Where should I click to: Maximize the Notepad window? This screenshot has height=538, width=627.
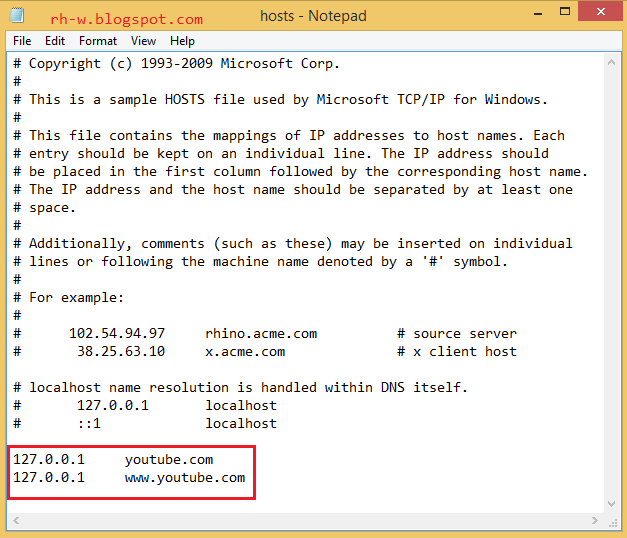click(565, 12)
